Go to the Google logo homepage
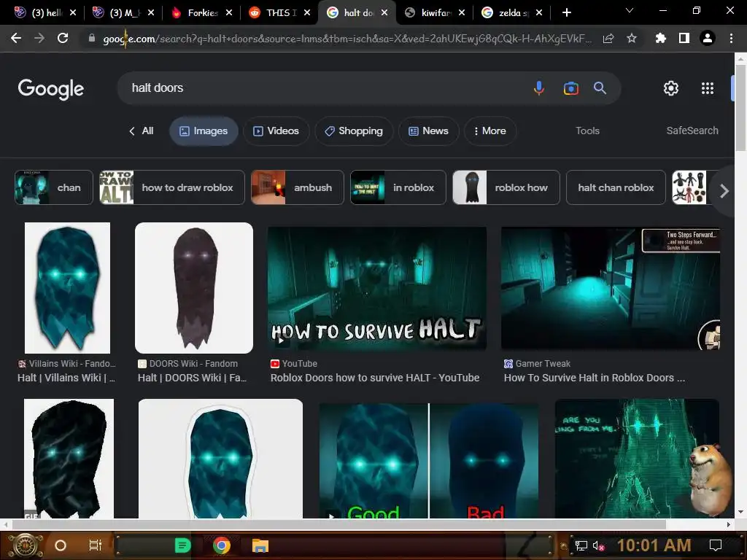The height and width of the screenshot is (560, 747). pyautogui.click(x=50, y=89)
